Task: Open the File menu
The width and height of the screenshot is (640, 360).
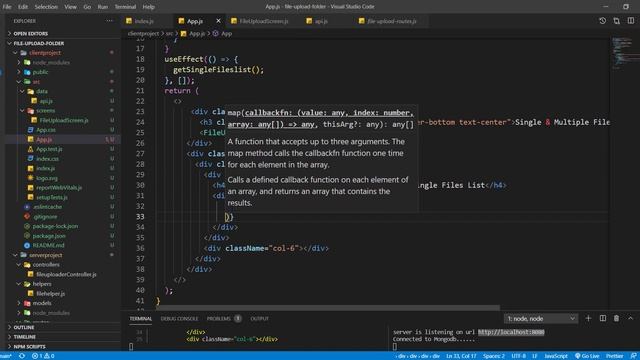Action: coord(7,7)
